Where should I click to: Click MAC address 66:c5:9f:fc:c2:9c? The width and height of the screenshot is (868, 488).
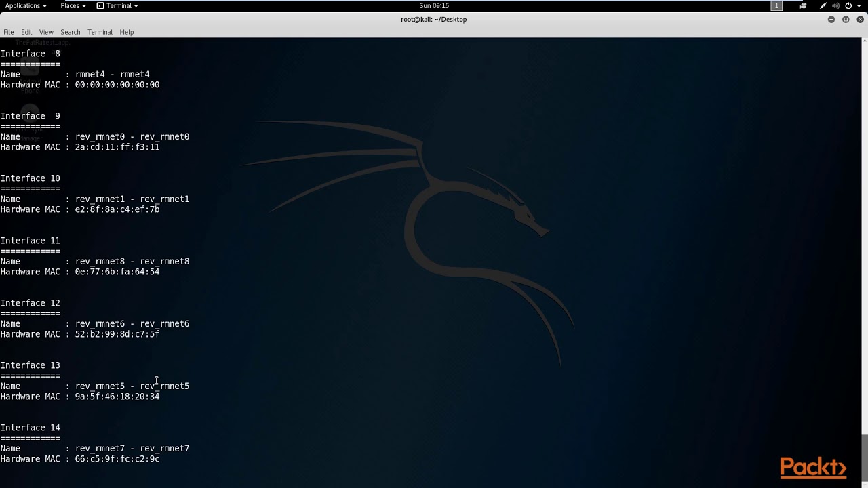[117, 459]
